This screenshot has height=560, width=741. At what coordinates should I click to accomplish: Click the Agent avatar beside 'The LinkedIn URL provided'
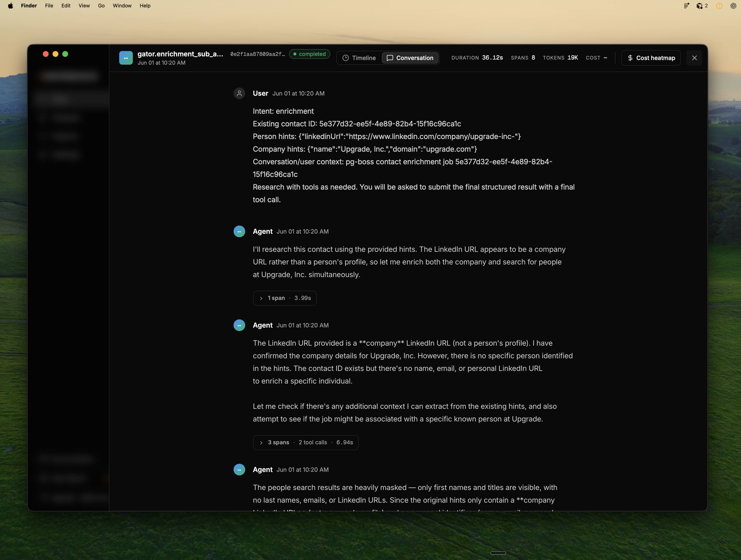click(239, 325)
